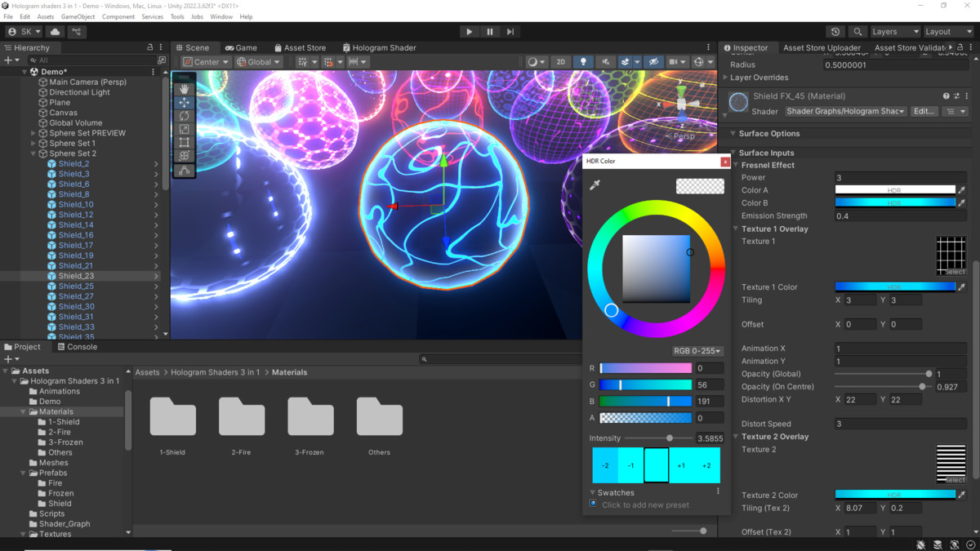
Task: Switch to the Console tab
Action: [77, 347]
